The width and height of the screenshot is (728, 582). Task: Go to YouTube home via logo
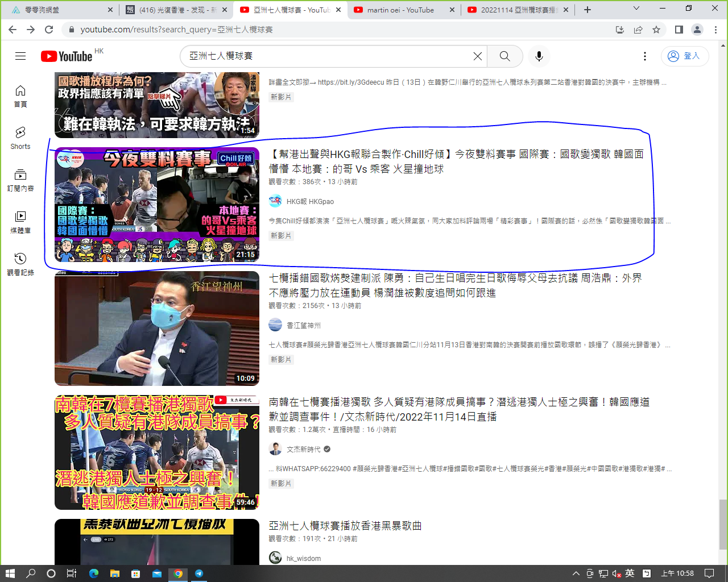pos(67,56)
